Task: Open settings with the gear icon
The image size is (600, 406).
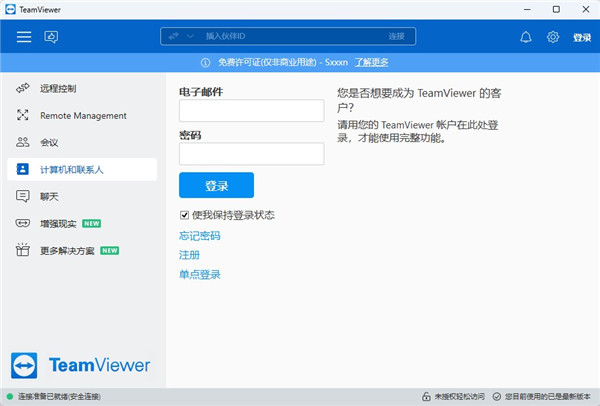Action: pyautogui.click(x=553, y=37)
